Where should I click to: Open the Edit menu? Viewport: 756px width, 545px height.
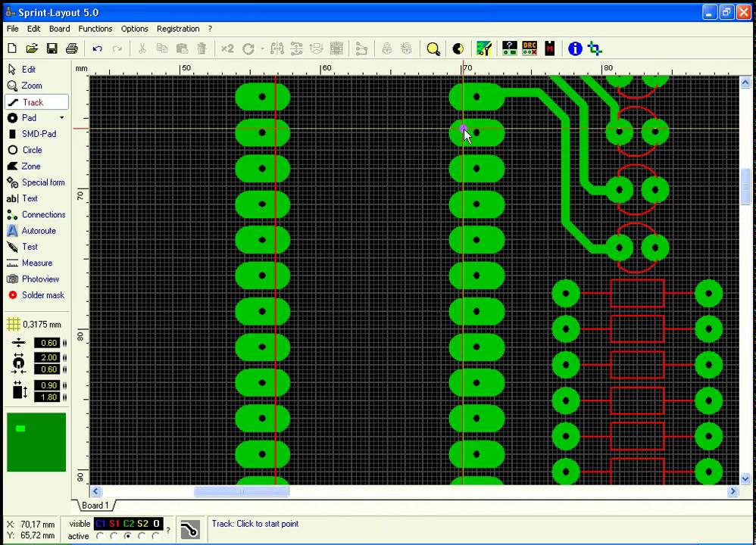click(34, 29)
